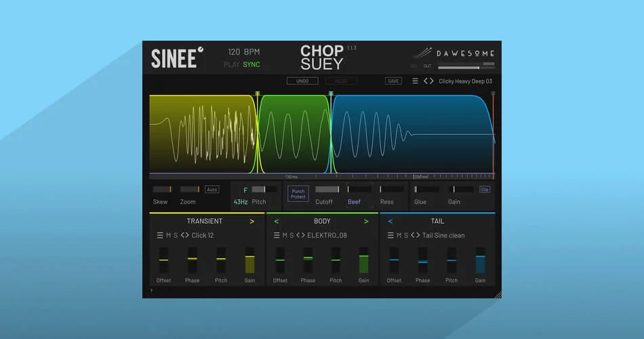Solo the Tail layer with S
The height and width of the screenshot is (339, 644).
[406, 235]
